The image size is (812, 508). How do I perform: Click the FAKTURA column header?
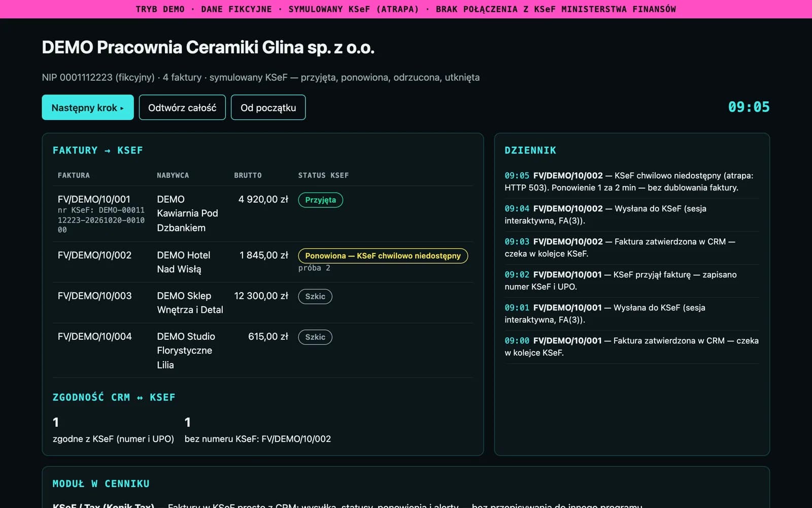74,175
